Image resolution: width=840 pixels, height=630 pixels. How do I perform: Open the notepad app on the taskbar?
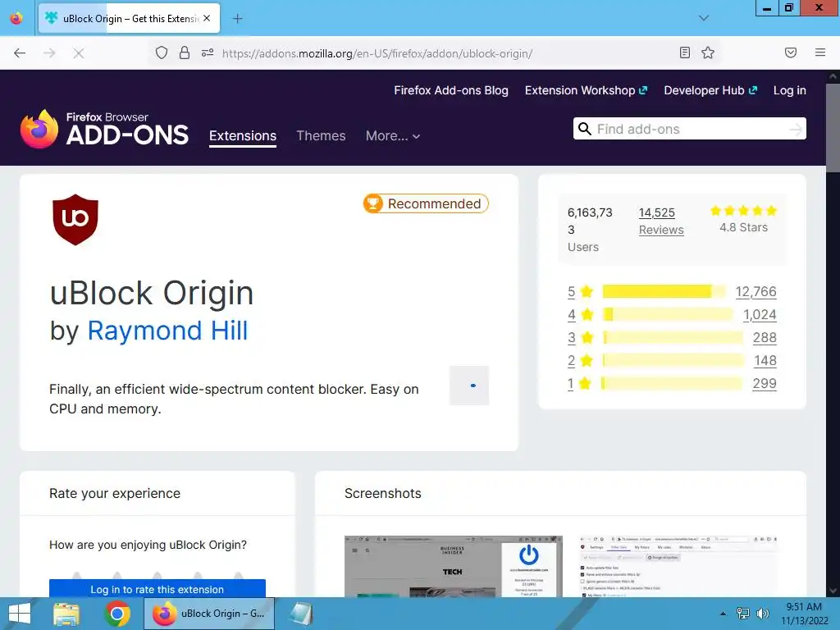[301, 614]
